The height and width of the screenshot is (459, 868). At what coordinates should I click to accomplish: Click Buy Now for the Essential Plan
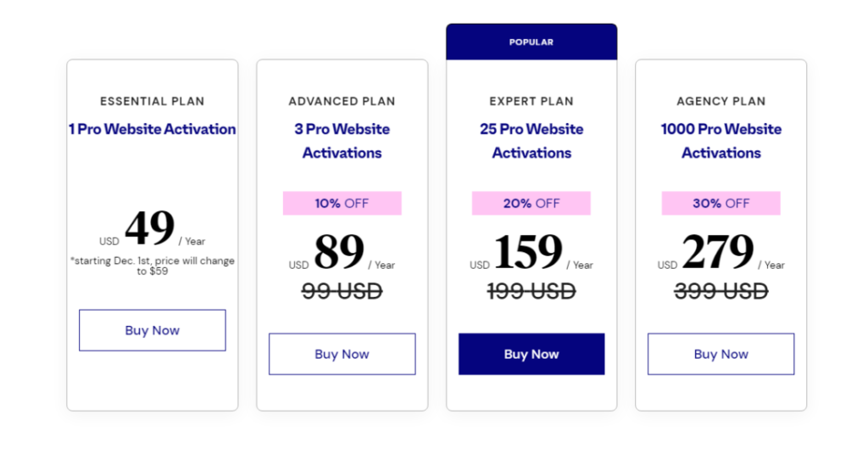tap(153, 330)
